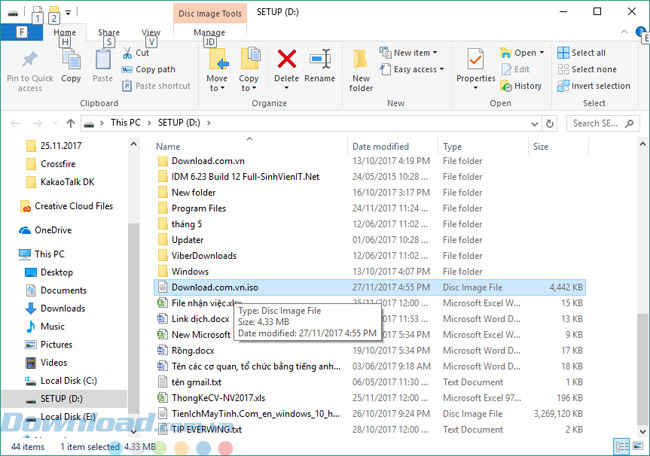Viewport: 650px width, 456px height.
Task: Click the New folder icon
Action: click(x=360, y=59)
